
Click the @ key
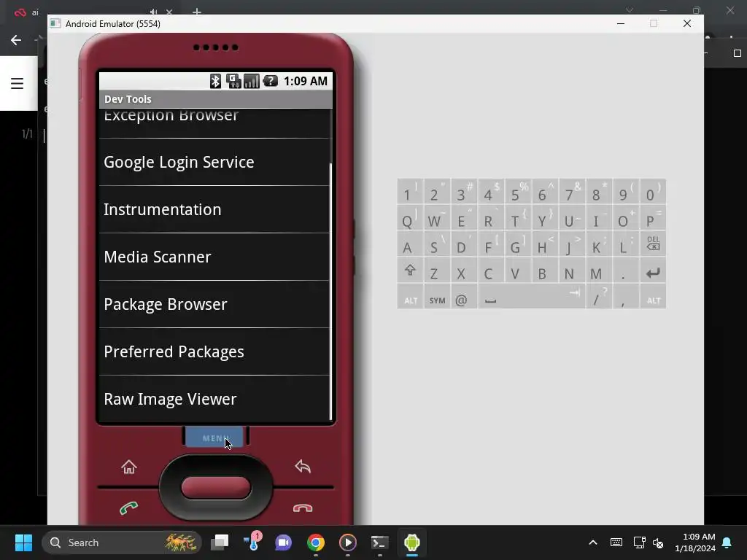pos(463,297)
